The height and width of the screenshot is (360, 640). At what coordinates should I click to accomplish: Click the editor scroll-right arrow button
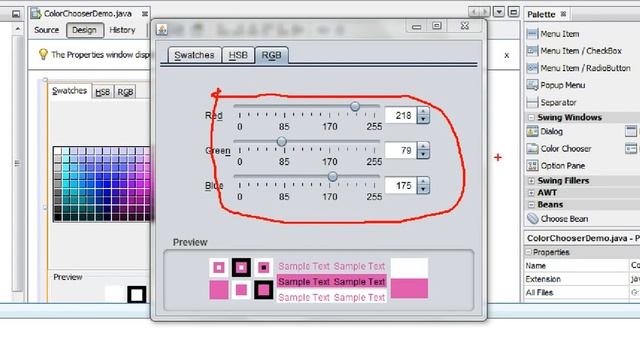click(x=485, y=12)
